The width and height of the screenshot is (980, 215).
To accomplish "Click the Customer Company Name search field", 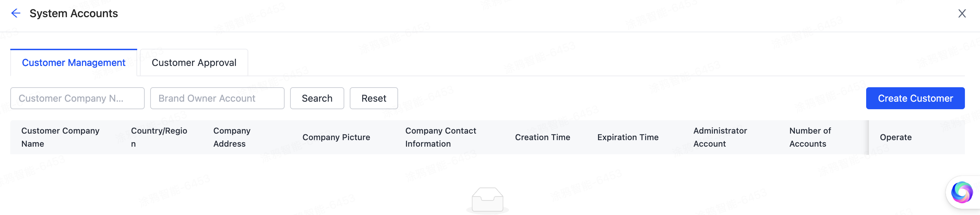I will pos(77,98).
